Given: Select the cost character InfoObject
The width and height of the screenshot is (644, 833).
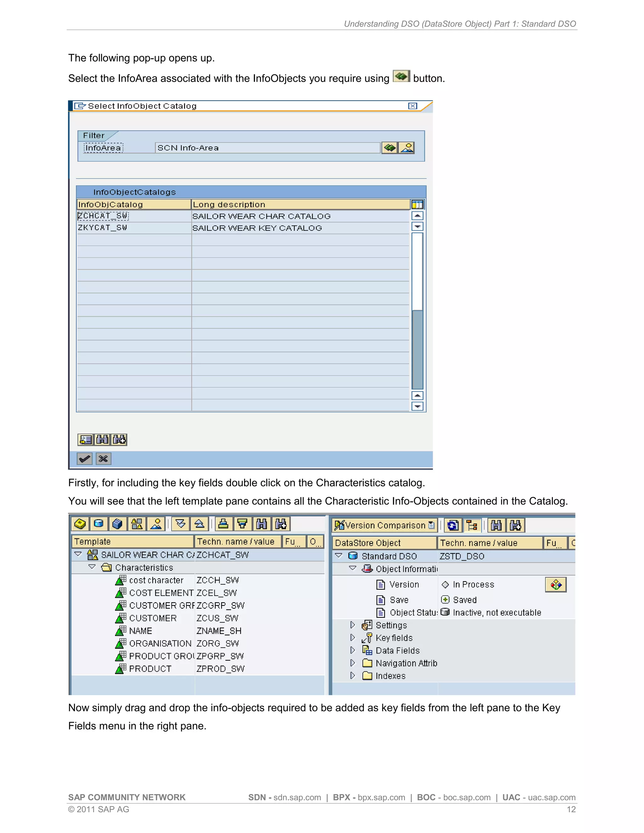Looking at the screenshot, I should [x=156, y=580].
